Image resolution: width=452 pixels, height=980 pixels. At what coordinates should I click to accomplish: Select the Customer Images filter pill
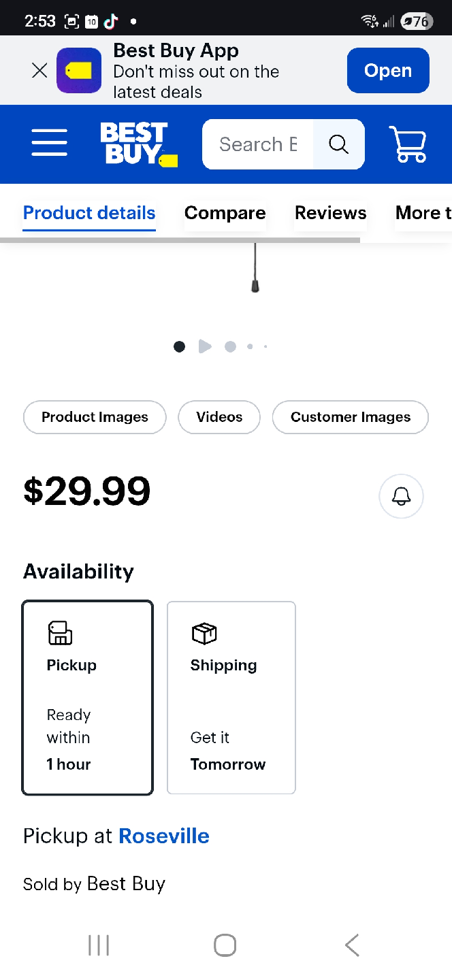[350, 417]
